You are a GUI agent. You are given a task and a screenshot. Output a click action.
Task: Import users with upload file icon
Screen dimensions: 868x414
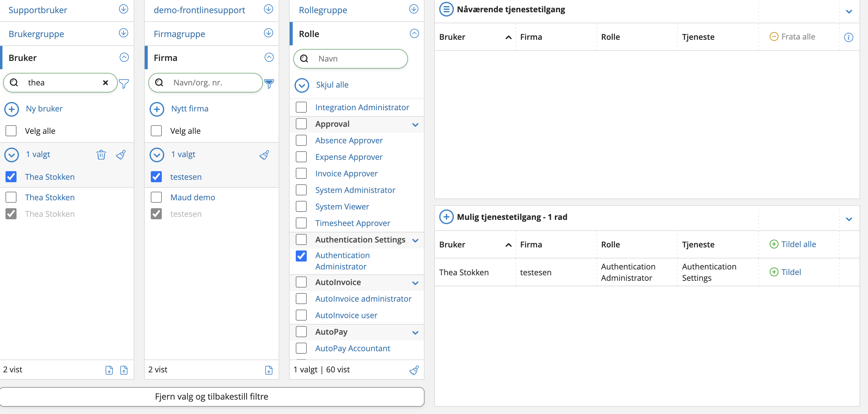(124, 370)
